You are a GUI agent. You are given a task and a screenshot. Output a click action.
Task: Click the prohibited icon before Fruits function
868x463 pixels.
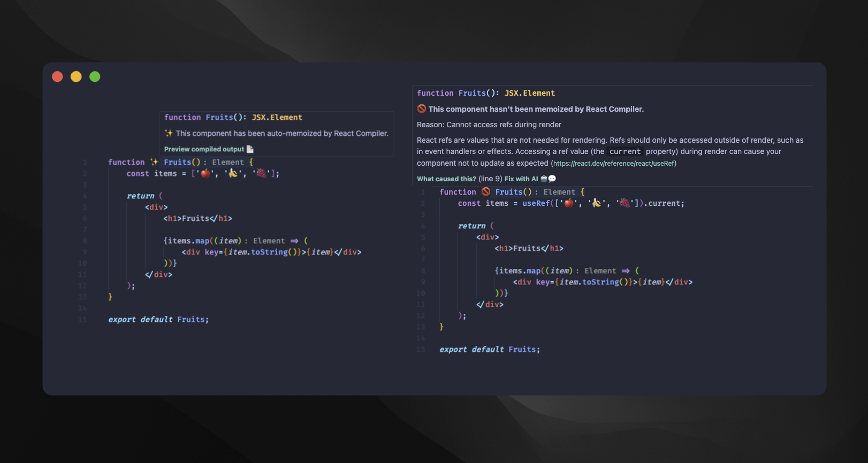coord(485,191)
